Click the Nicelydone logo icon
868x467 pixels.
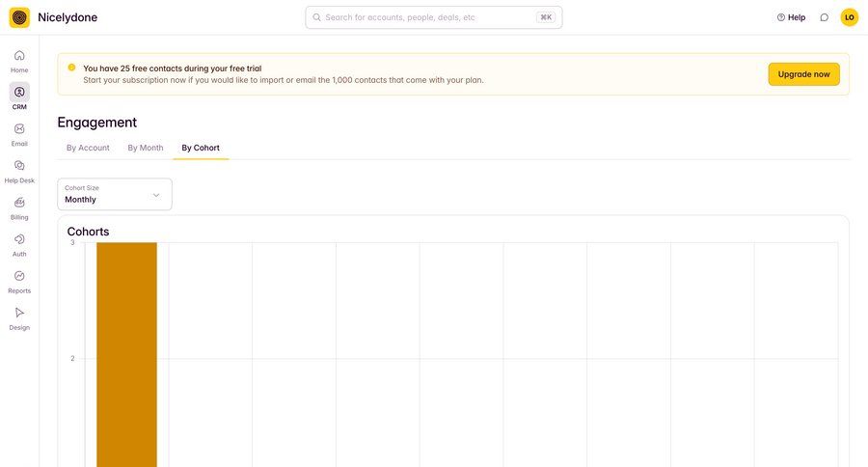tap(19, 17)
